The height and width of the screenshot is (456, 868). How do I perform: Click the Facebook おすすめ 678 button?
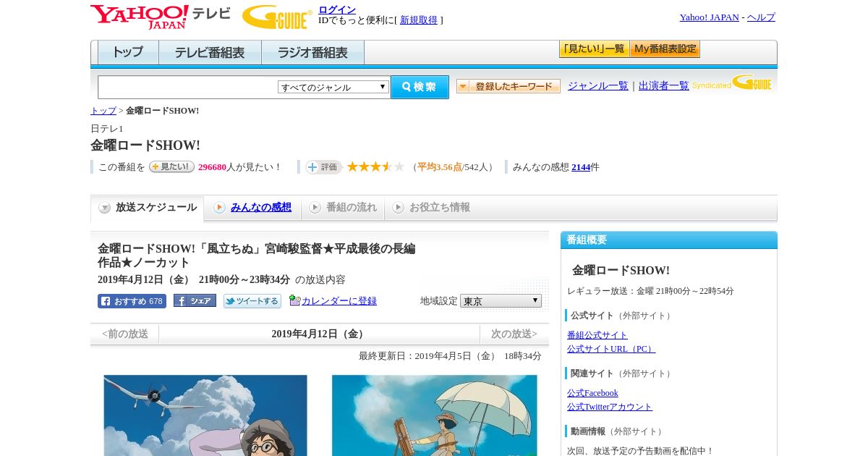132,301
